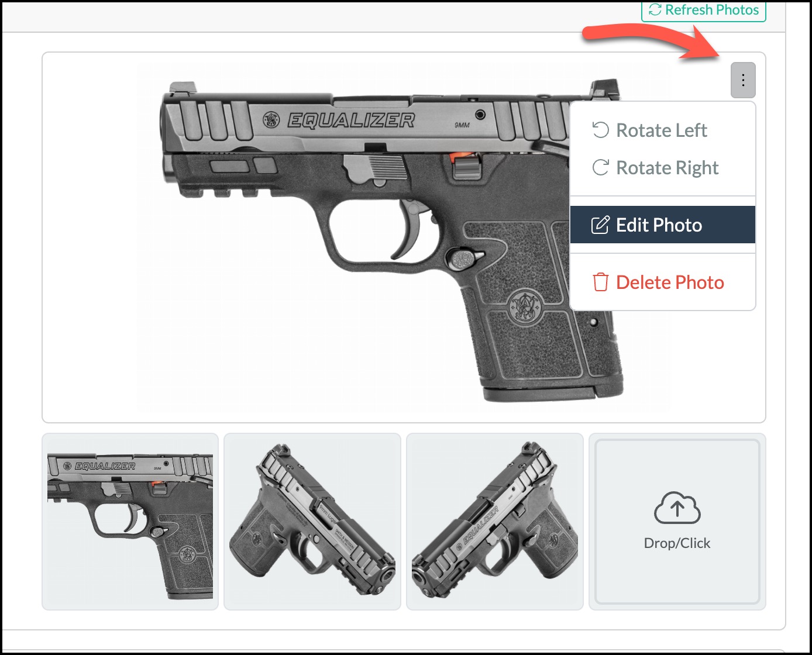Click the circular refresh arrows icon
812x655 pixels.
(x=655, y=10)
